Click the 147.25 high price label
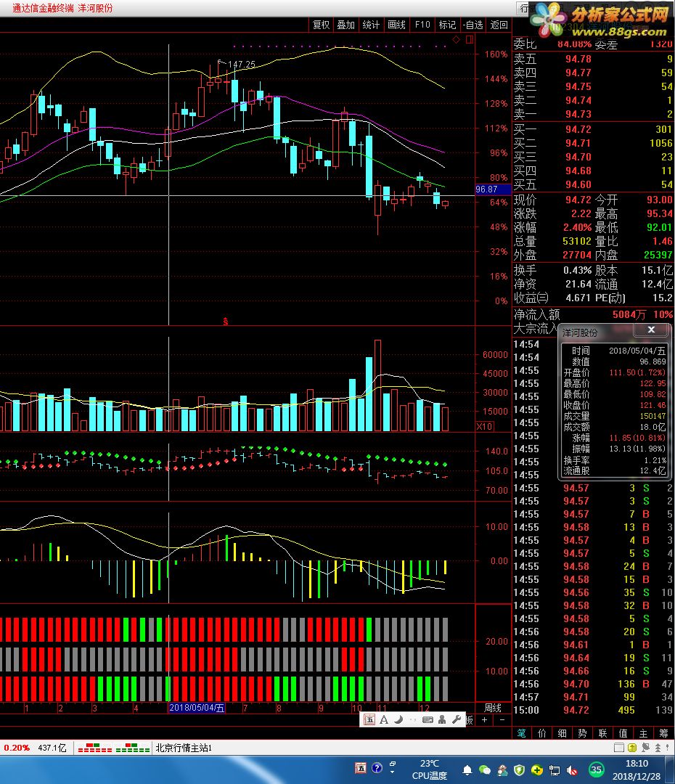 point(241,65)
